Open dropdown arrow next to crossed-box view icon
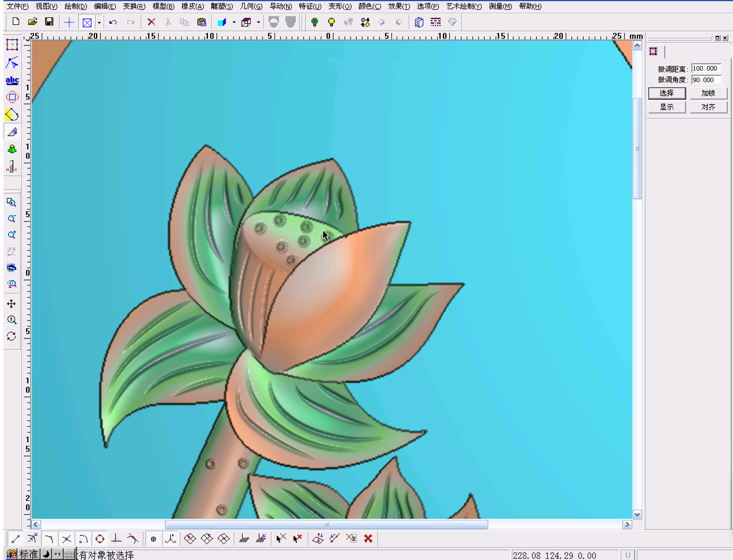The height and width of the screenshot is (560, 733). click(x=99, y=23)
